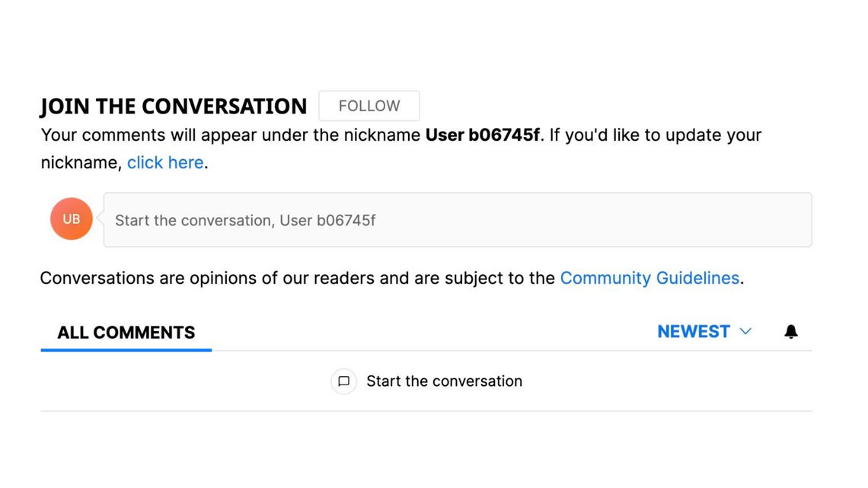The width and height of the screenshot is (868, 488).
Task: Unfollow the conversation using FOLLOW button
Action: (369, 106)
